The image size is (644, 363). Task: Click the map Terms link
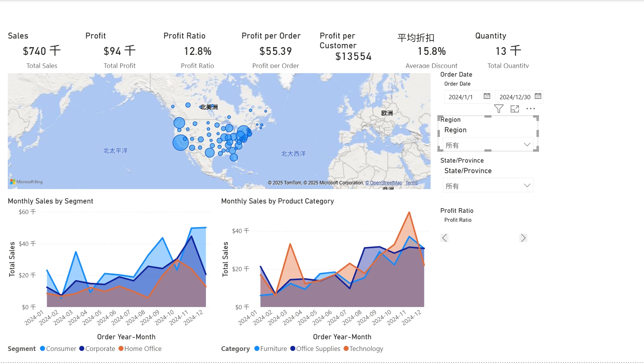pyautogui.click(x=412, y=183)
